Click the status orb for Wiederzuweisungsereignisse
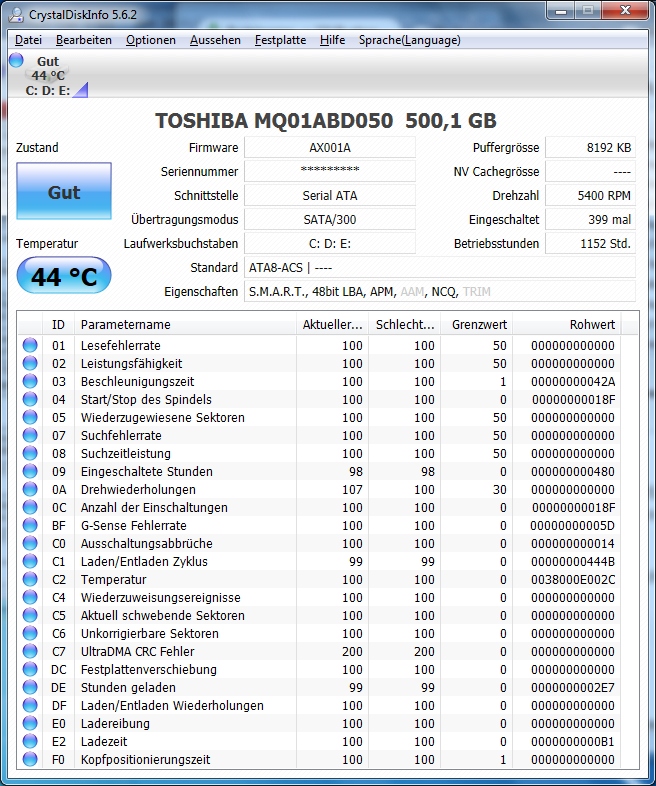Viewport: 656px width, 786px height. pyautogui.click(x=30, y=598)
